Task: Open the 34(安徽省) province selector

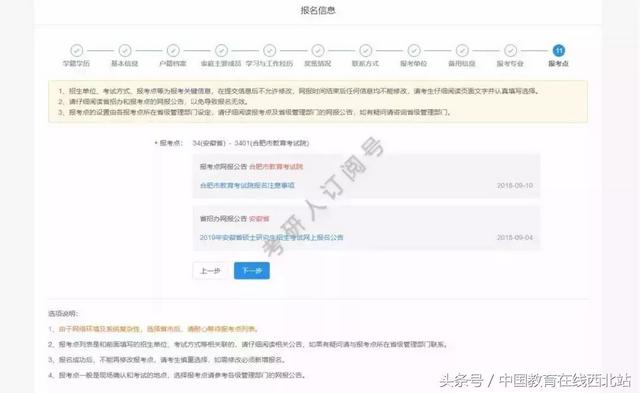Action: pyautogui.click(x=209, y=143)
